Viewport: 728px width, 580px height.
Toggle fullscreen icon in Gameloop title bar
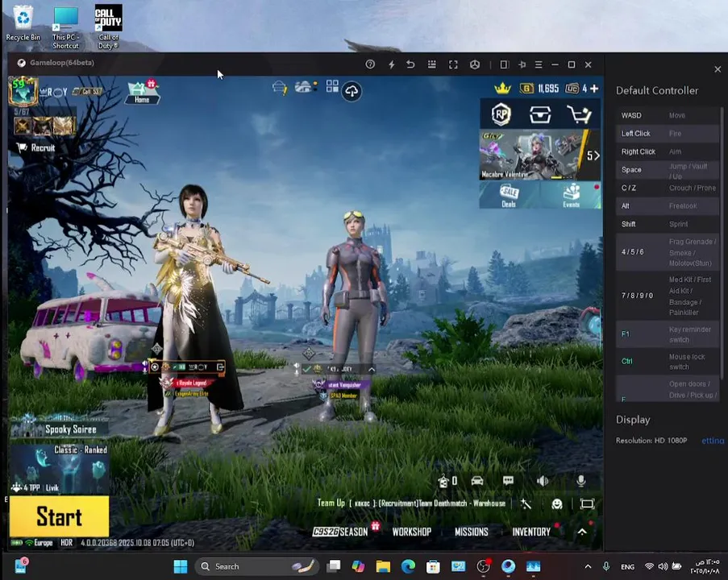[453, 64]
